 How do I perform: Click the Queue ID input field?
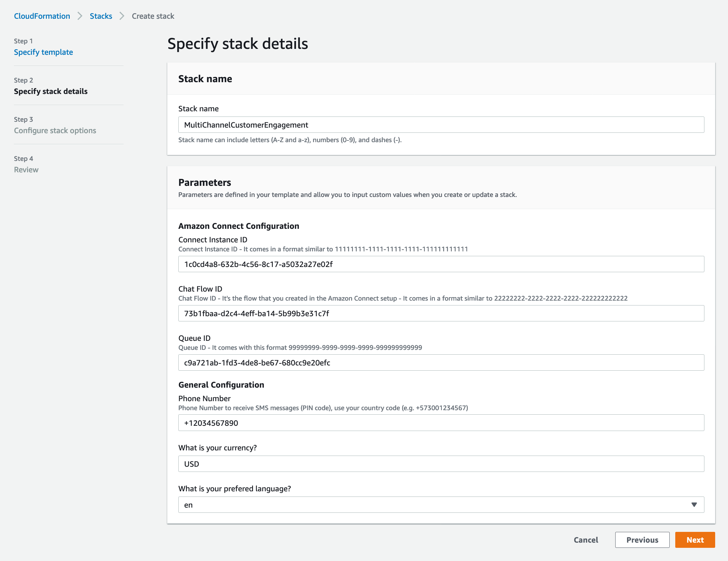tap(441, 363)
